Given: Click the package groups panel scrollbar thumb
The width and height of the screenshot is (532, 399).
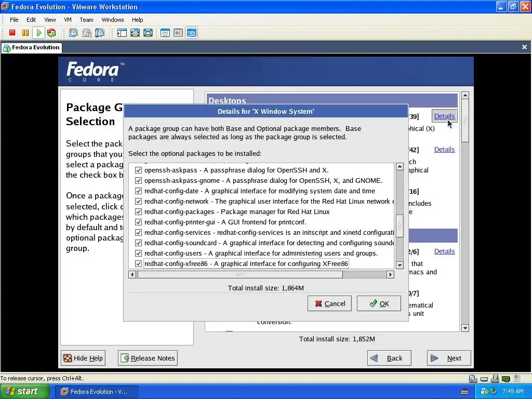Looking at the screenshot, I should coord(465,121).
